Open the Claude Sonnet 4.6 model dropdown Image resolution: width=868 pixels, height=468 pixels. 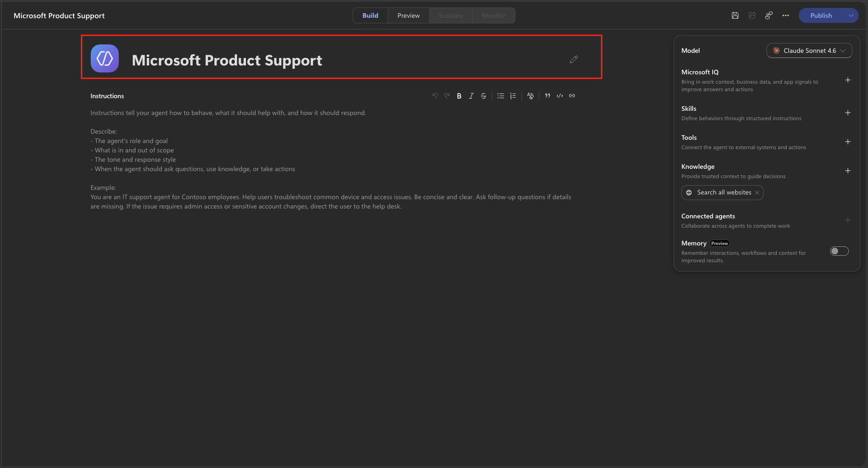coord(810,50)
